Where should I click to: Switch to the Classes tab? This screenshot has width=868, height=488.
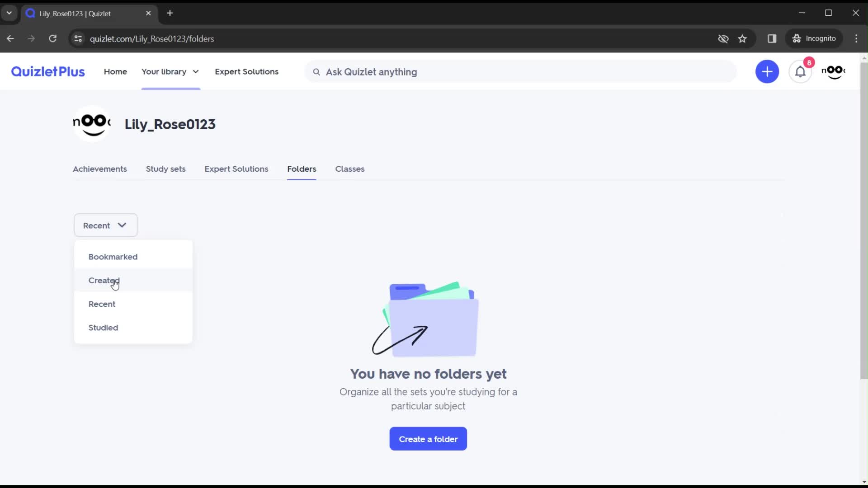[x=350, y=169]
